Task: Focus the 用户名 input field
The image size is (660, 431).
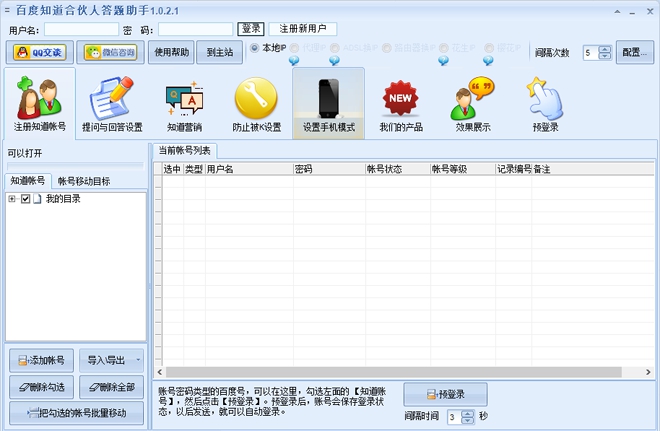Action: 81,29
